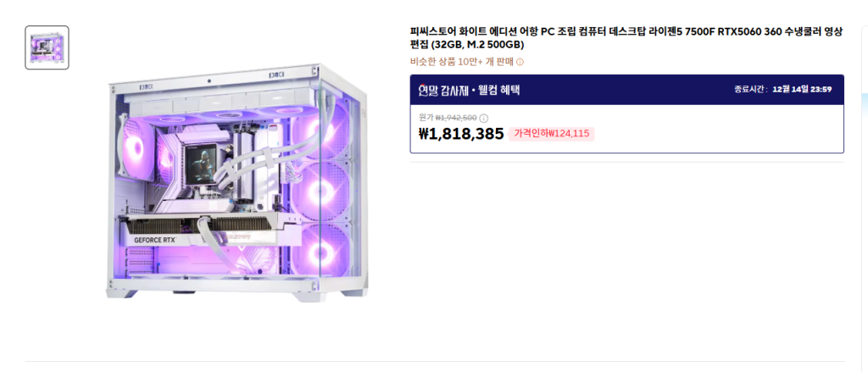Click info icon next to 원가 ₩1,942,500
The height and width of the screenshot is (372, 868).
(484, 118)
